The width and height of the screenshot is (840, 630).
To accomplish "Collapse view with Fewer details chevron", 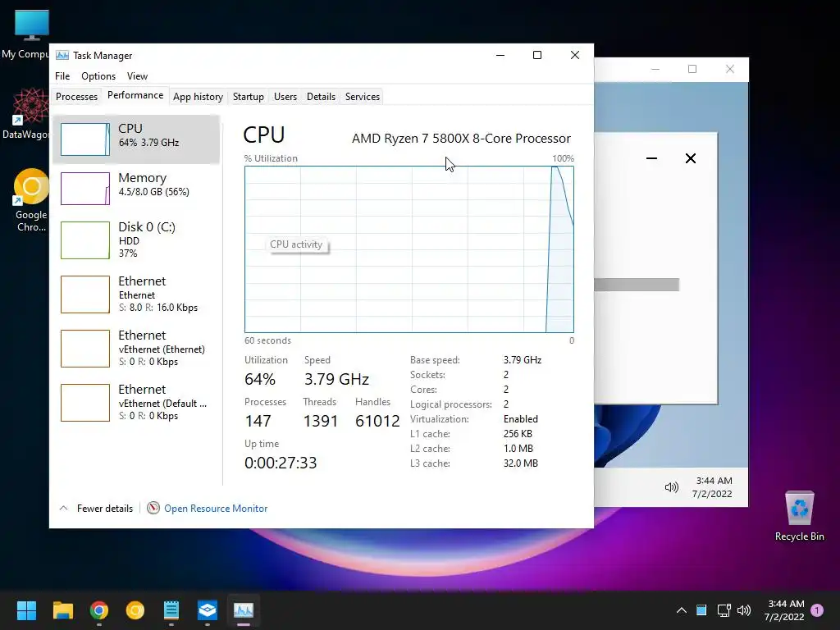I will tap(63, 508).
